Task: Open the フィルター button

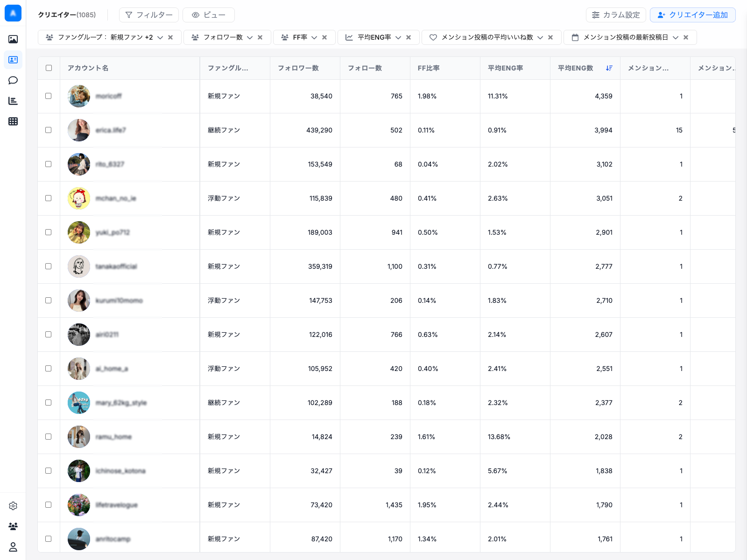Action: click(x=149, y=15)
